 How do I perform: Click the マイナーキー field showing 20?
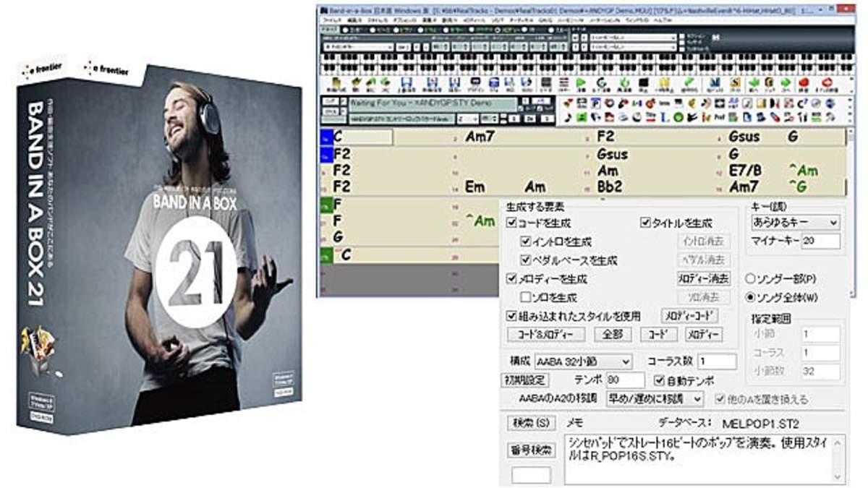[x=820, y=241]
